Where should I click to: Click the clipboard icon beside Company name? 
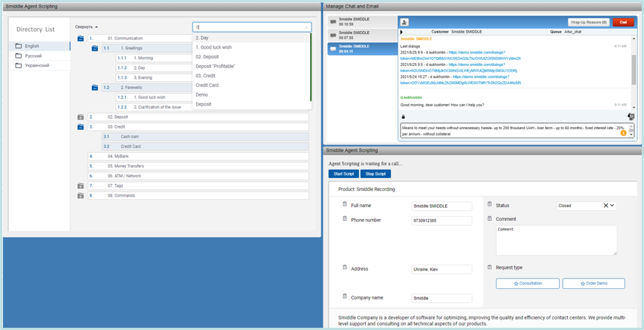(344, 297)
